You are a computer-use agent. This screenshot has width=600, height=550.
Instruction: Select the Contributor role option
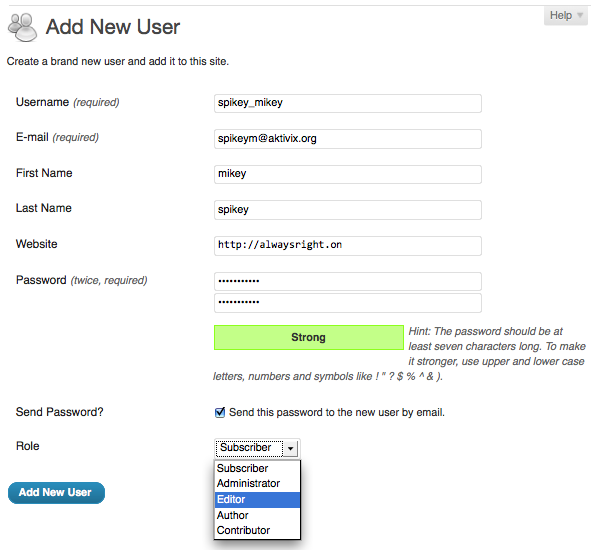click(x=244, y=531)
